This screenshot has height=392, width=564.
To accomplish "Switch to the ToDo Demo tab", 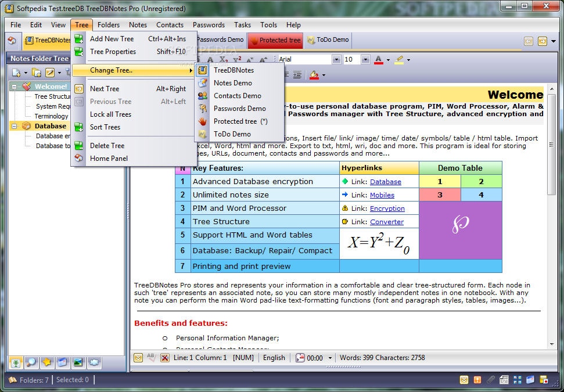I will coord(328,40).
